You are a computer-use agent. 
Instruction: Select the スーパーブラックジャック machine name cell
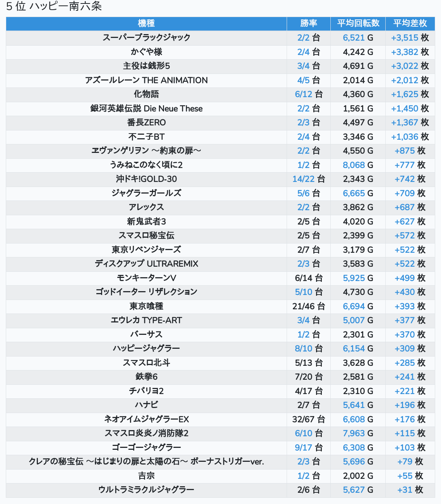pyautogui.click(x=146, y=38)
